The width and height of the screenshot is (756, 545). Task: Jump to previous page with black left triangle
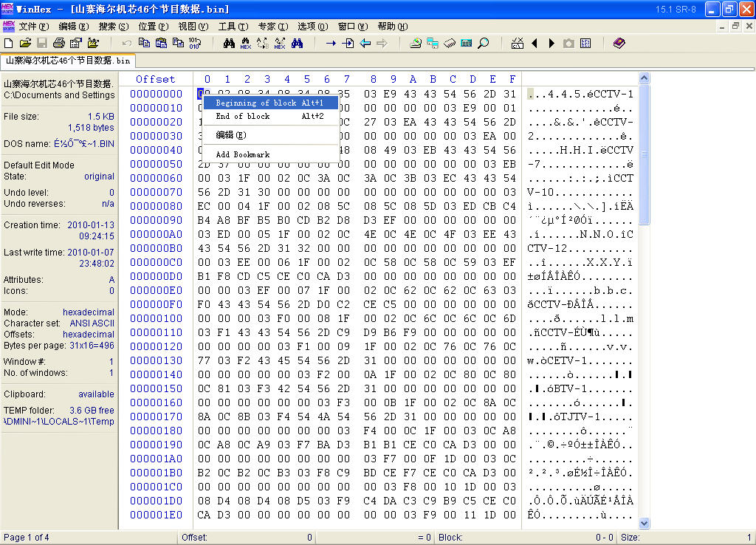(x=535, y=44)
